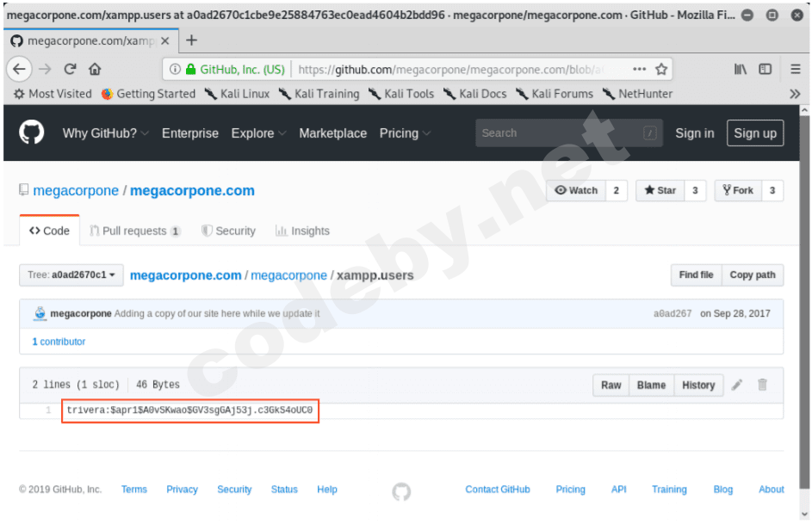Viewport: 812px width, 524px height.
Task: Show more bookmarks with the chevron
Action: [x=795, y=94]
